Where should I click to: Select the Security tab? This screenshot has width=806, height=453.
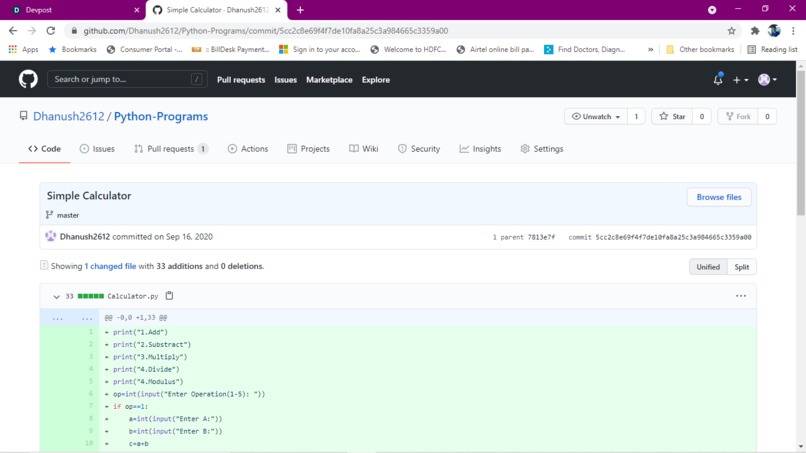[x=418, y=149]
